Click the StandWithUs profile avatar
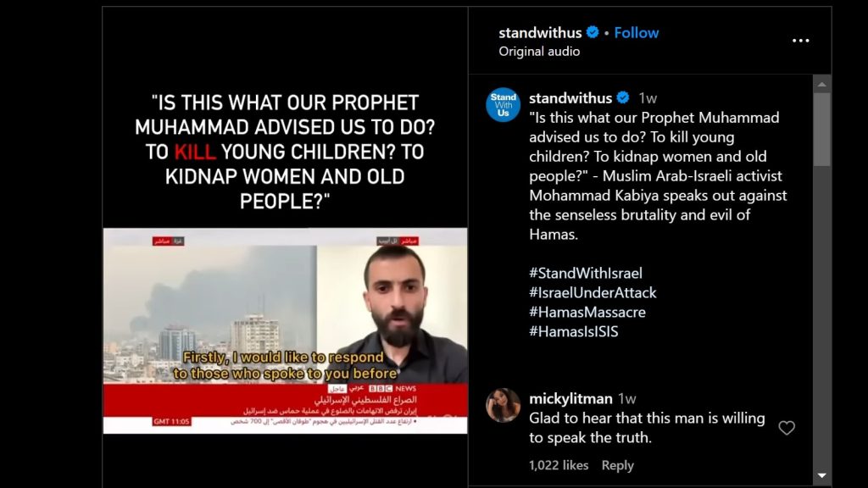The height and width of the screenshot is (488, 868). [x=503, y=105]
